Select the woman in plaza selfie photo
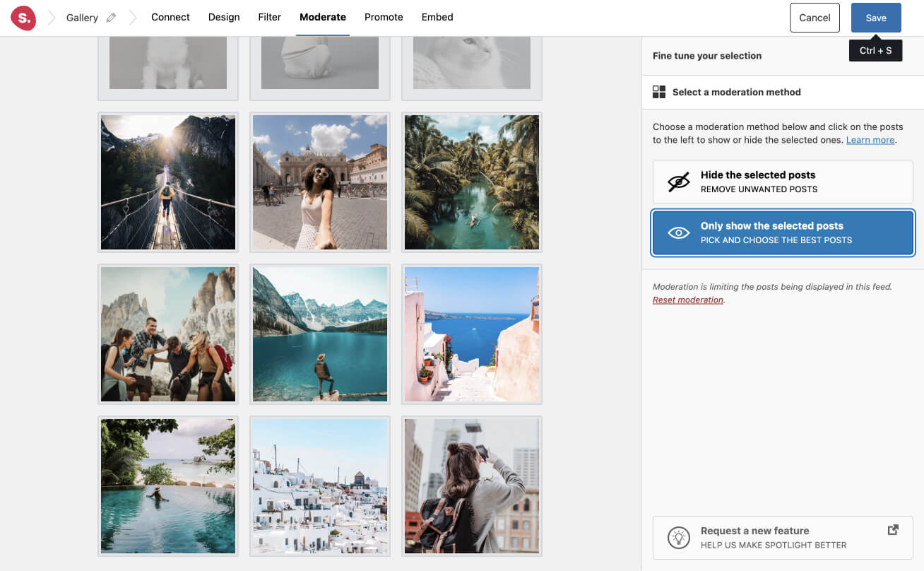This screenshot has width=924, height=571. (x=320, y=182)
